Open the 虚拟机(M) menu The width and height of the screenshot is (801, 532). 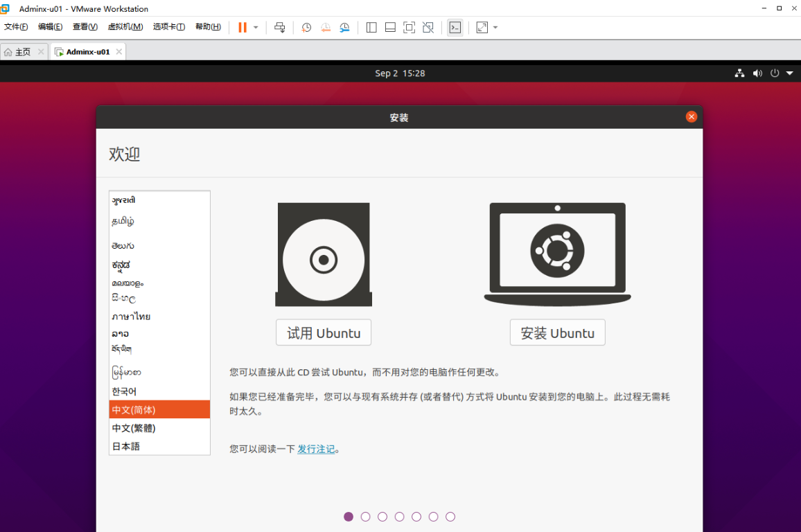(x=125, y=26)
